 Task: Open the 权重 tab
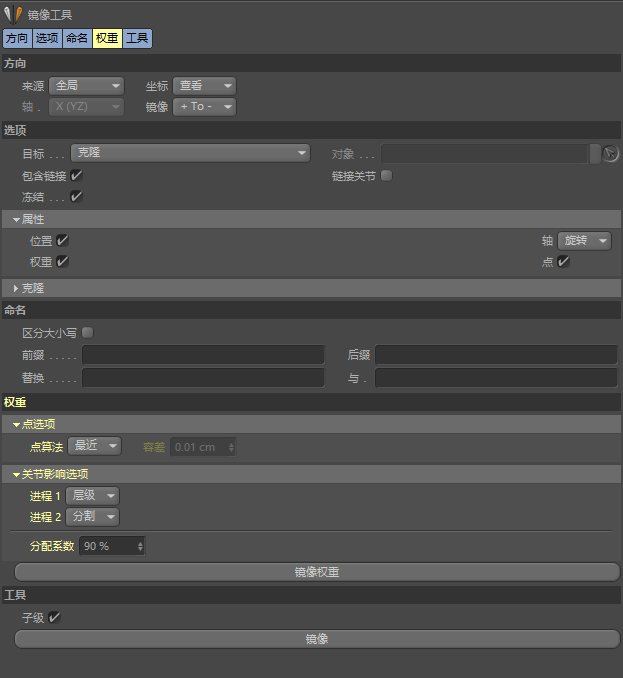tap(107, 39)
